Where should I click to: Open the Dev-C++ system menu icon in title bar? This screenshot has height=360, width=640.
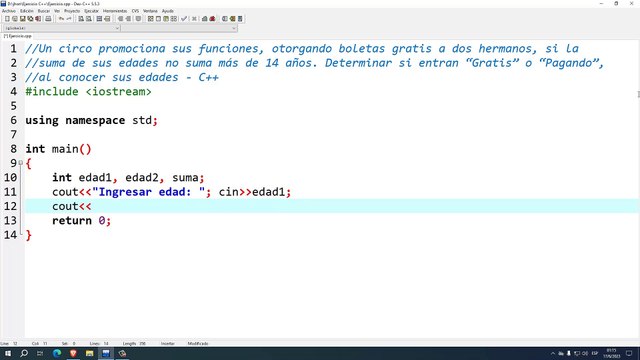tap(3, 3)
